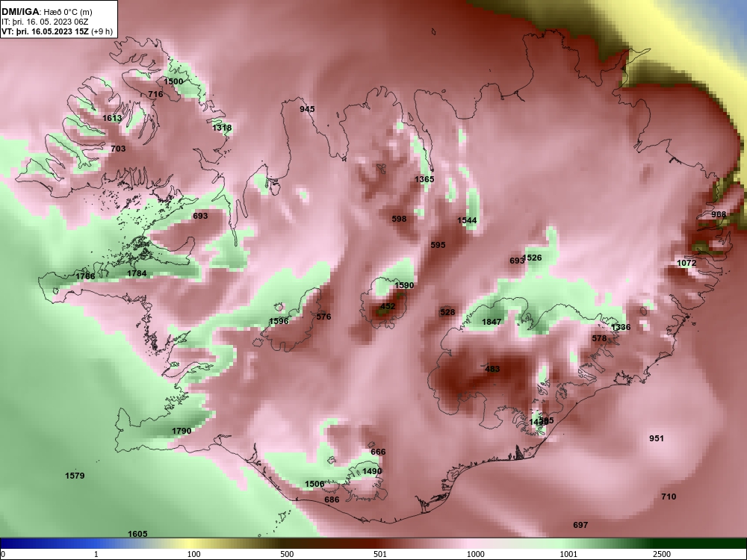Click the 988 value on the east coast
Viewport: 747px width, 560px height.
click(x=719, y=214)
